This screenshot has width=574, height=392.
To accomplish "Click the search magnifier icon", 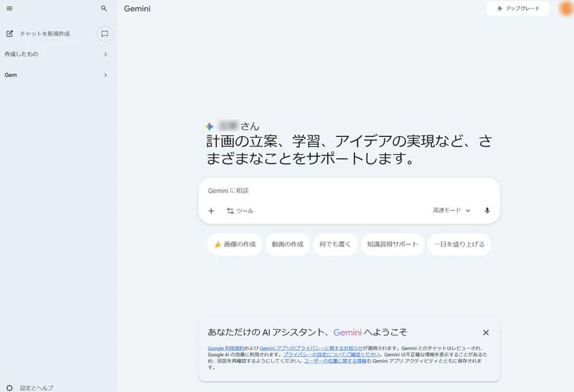I will pyautogui.click(x=104, y=9).
